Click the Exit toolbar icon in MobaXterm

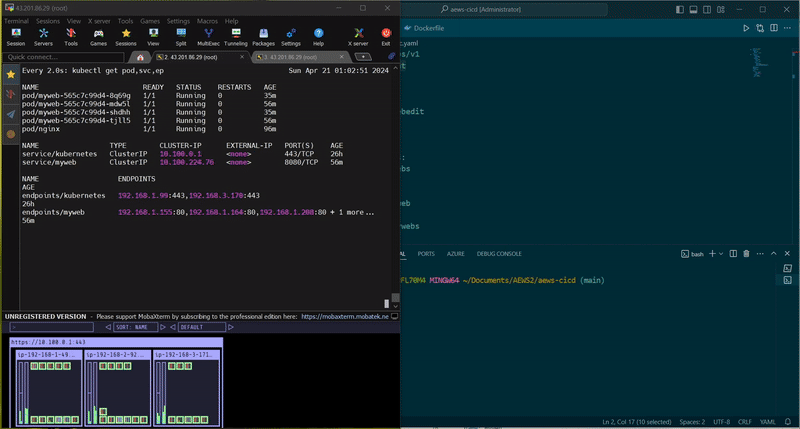coord(386,37)
